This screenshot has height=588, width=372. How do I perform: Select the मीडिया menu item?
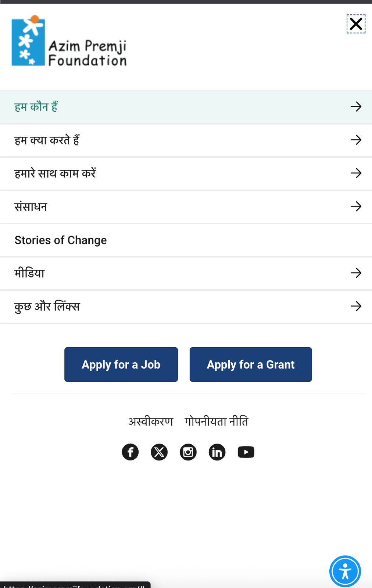click(x=29, y=273)
